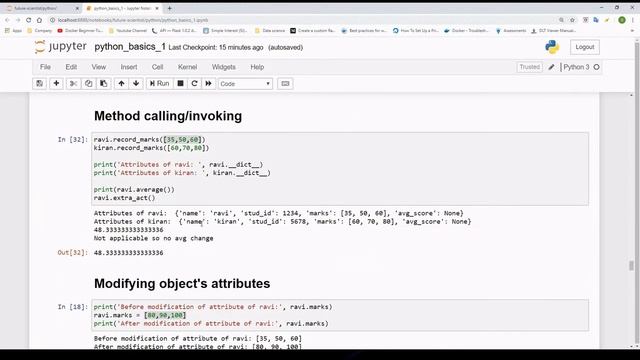The height and width of the screenshot is (360, 640).
Task: Move the selected cell up
Action: click(121, 84)
